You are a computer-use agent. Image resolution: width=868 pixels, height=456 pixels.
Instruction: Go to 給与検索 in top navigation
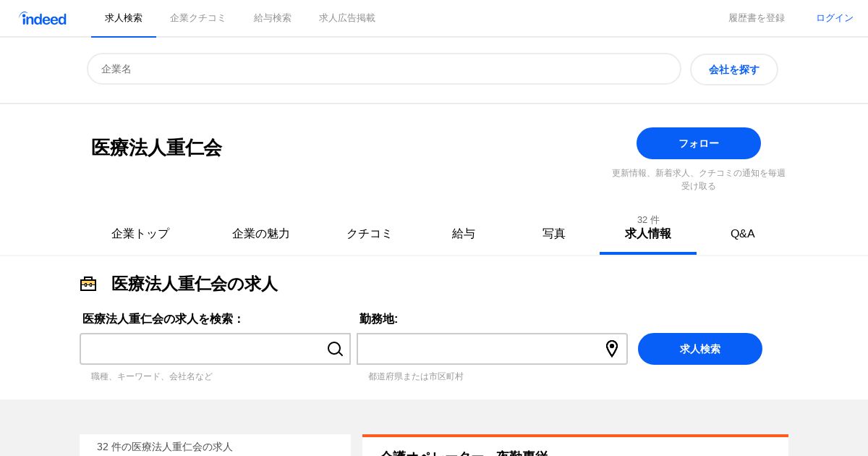tap(273, 18)
